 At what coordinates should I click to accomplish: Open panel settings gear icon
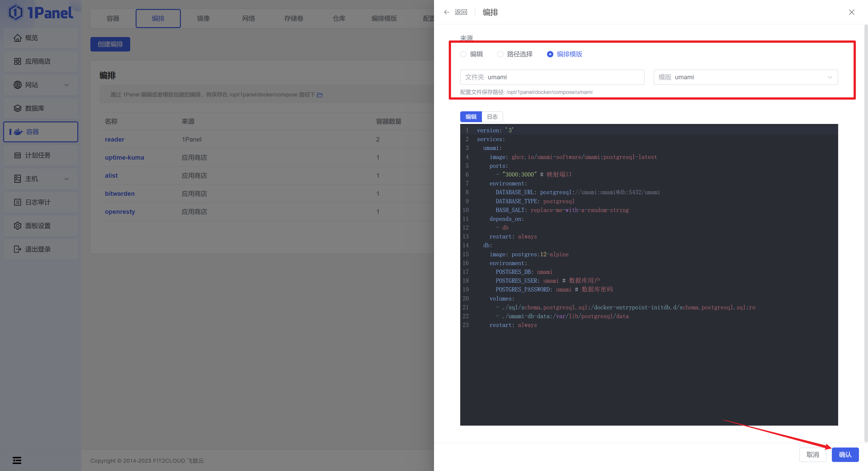click(x=18, y=226)
